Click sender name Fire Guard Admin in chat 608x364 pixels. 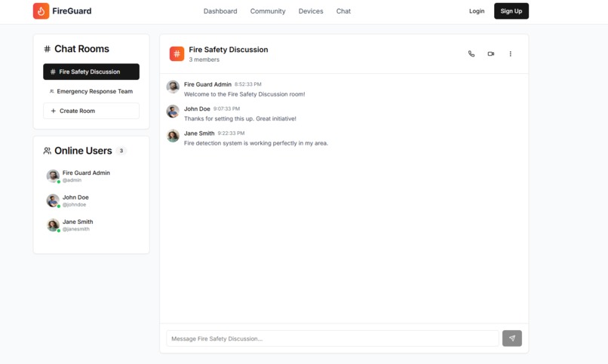click(x=207, y=84)
